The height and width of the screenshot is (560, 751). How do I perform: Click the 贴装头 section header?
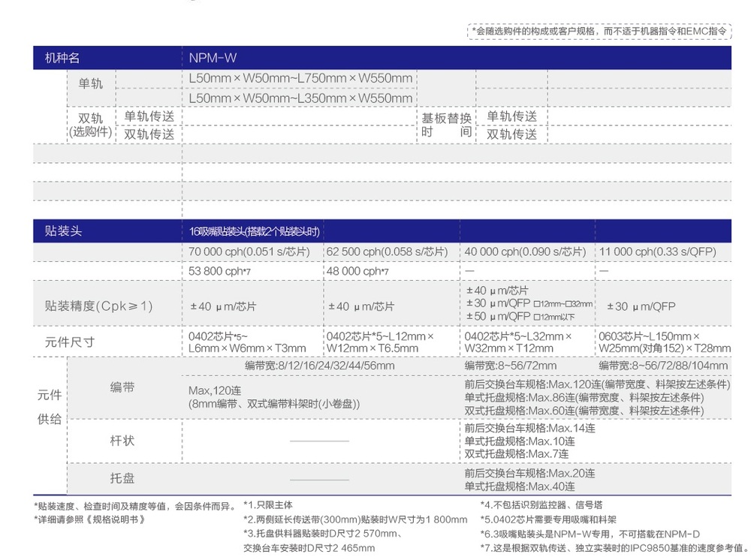point(63,231)
